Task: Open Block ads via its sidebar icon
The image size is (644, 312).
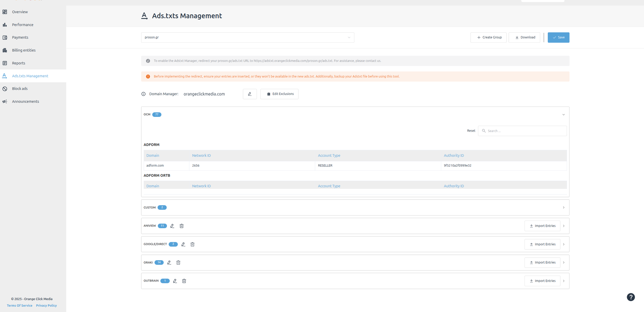Action: (x=5, y=89)
